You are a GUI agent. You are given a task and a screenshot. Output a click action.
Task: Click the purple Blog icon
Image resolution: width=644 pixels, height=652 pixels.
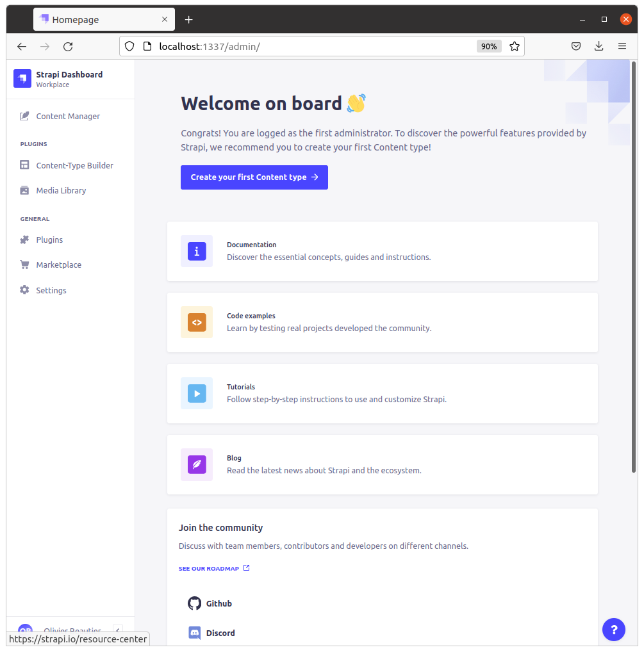(x=196, y=464)
